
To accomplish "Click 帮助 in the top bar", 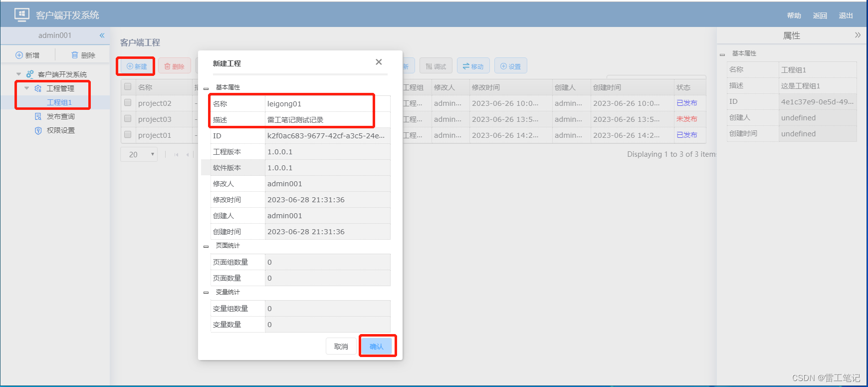I will coord(794,15).
